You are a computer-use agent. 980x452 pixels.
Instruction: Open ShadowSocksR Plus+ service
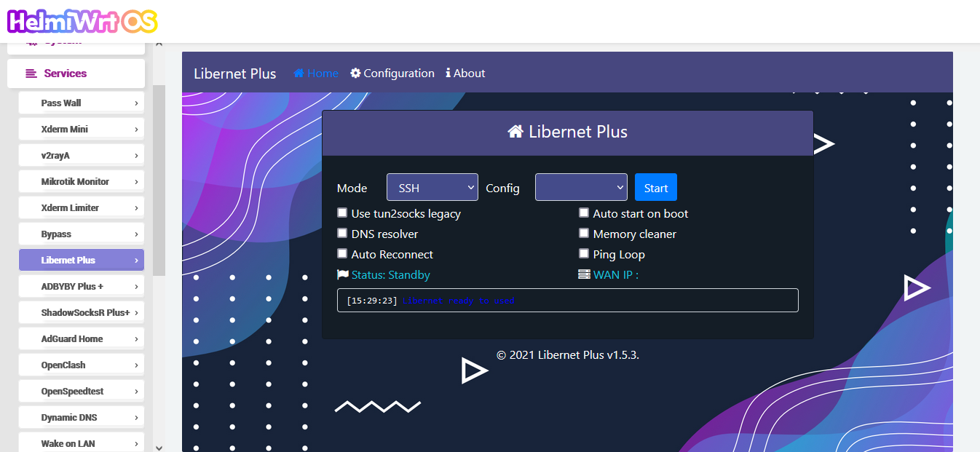point(82,312)
